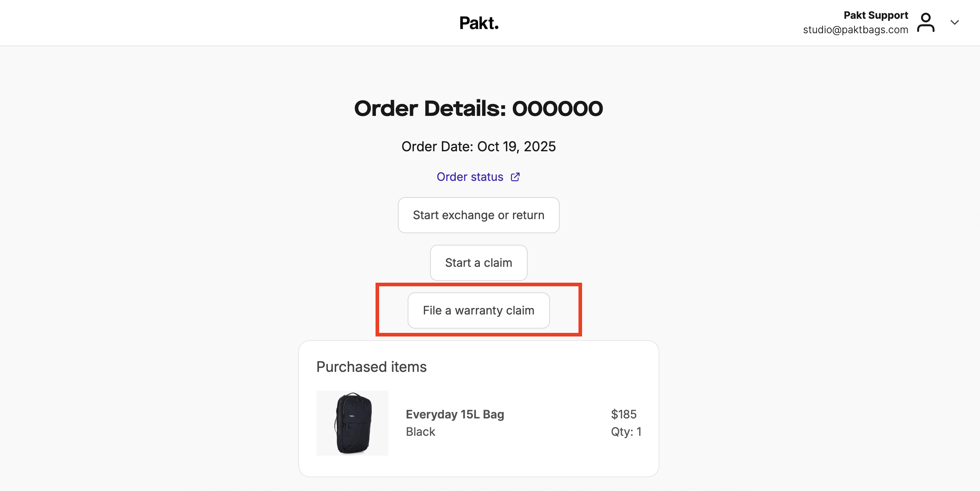Click the Black color variant label
This screenshot has height=491, width=980.
pos(420,432)
